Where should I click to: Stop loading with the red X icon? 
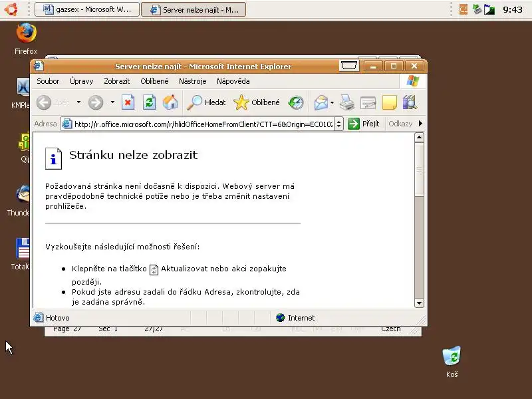click(x=128, y=102)
